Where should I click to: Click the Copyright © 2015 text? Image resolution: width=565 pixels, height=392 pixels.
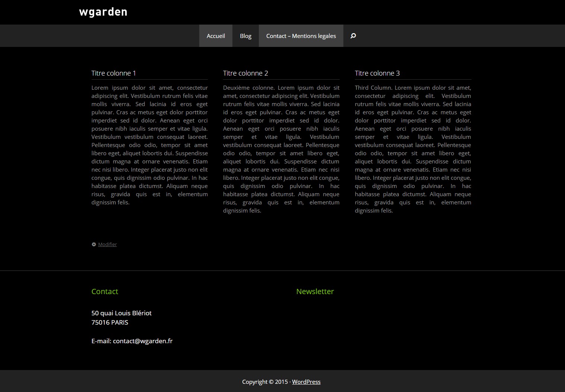click(265, 382)
